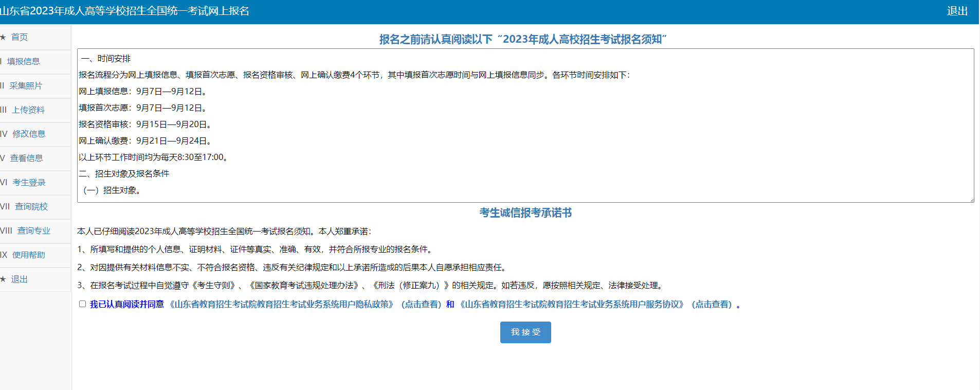The image size is (980, 390).
Task: Click the 报名须知 notice text area
Action: [525, 126]
